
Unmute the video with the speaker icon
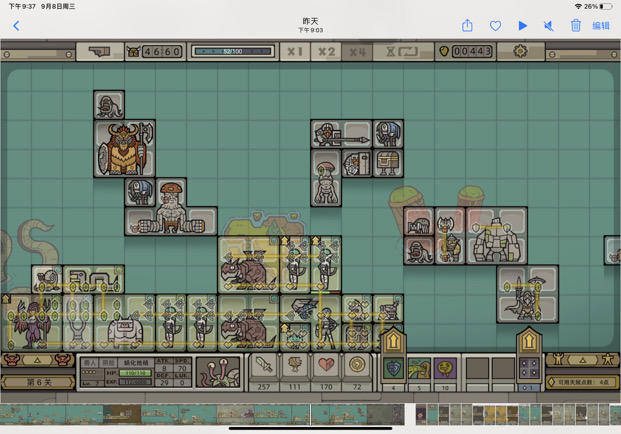click(x=549, y=26)
